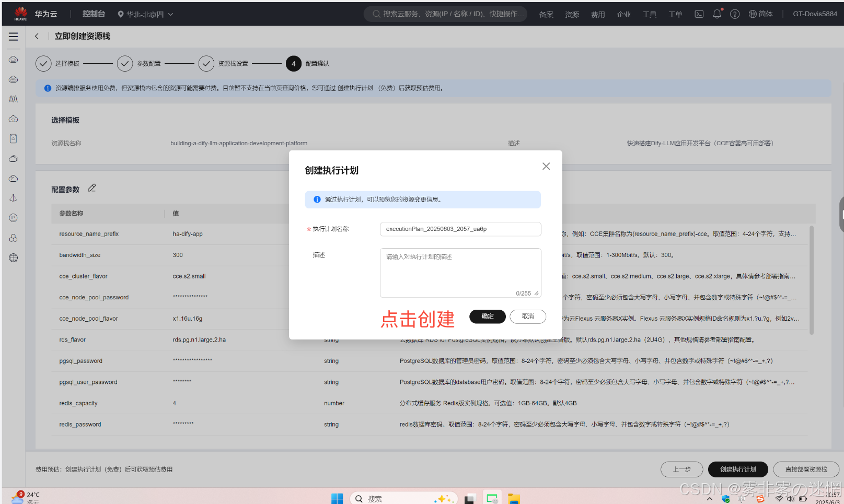
Task: Open the 费用 menu
Action: pyautogui.click(x=598, y=14)
